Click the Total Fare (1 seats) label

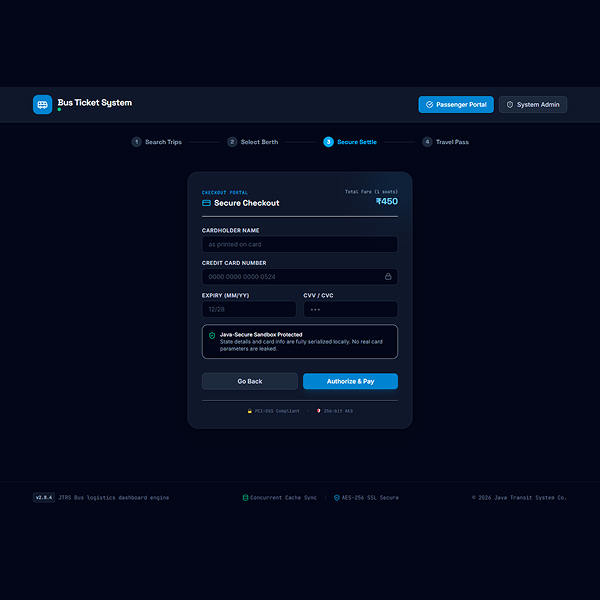click(372, 192)
